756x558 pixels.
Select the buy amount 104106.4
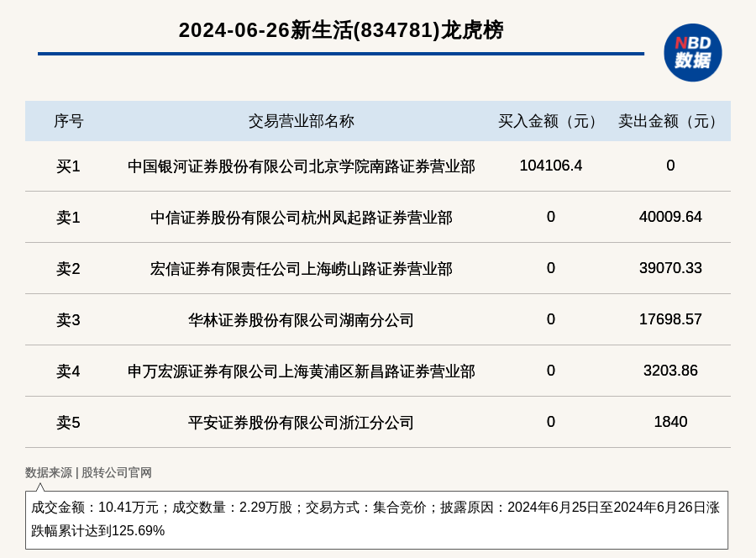pos(550,166)
